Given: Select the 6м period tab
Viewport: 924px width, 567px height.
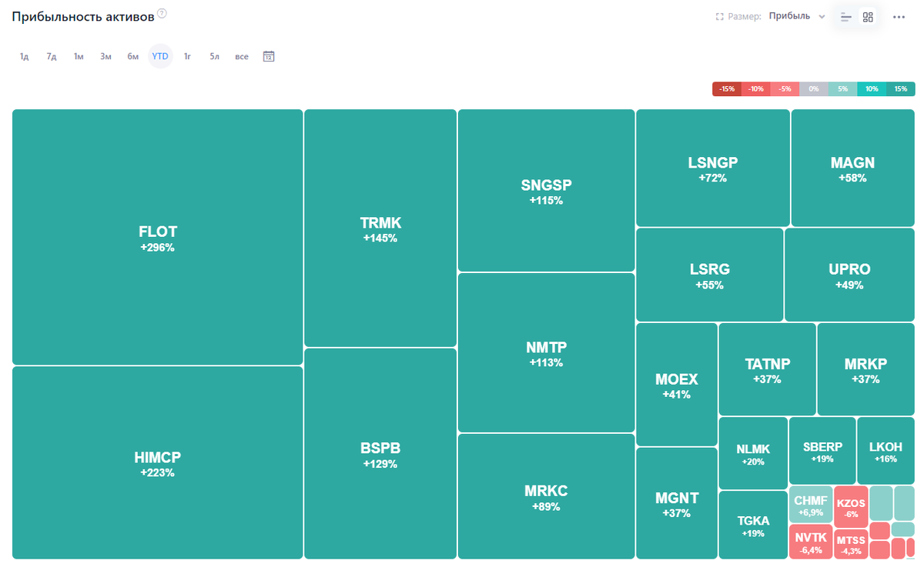Looking at the screenshot, I should pos(133,56).
